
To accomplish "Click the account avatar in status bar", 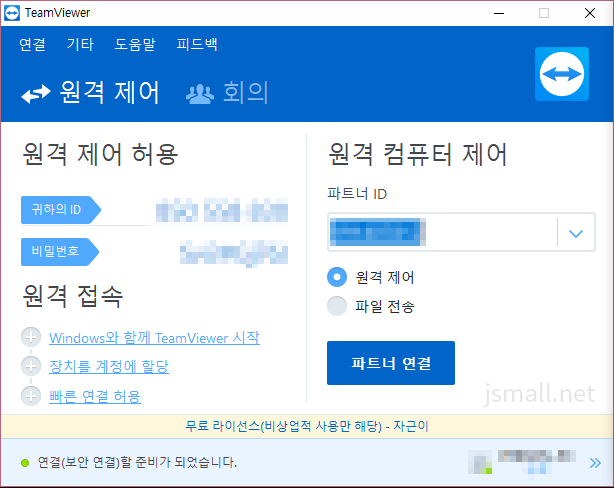I will click(x=480, y=462).
